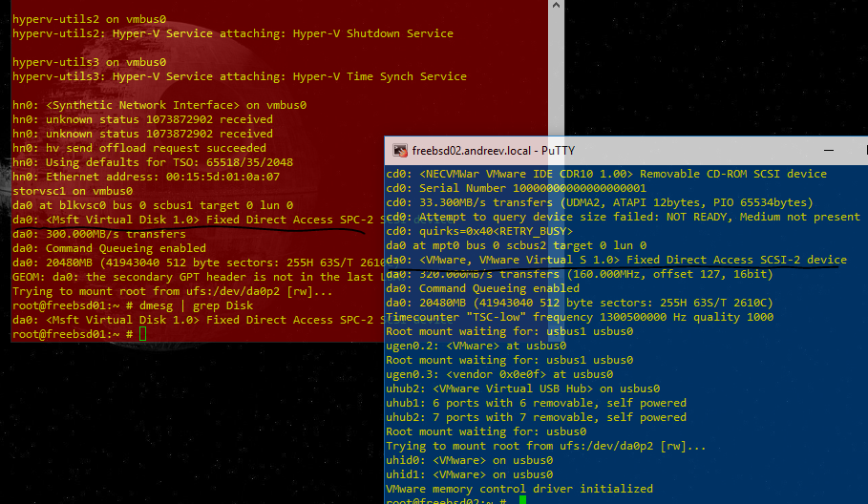The image size is (868, 504).
Task: Click 'uhub1: 6 ports with 6 removable' line
Action: [x=536, y=403]
